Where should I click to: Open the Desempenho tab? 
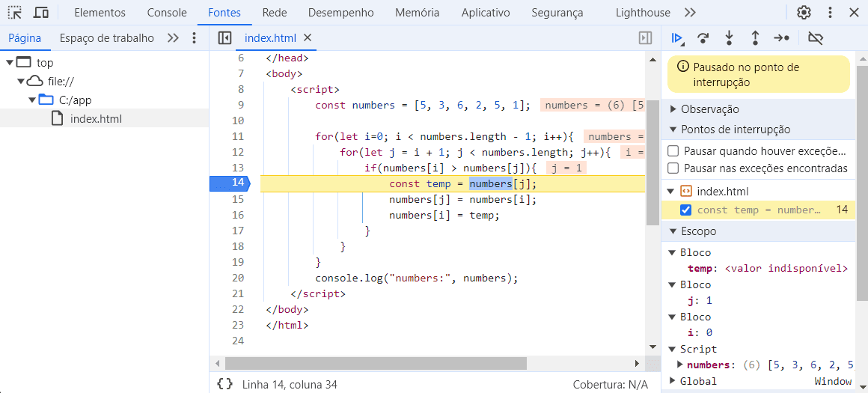click(x=341, y=13)
